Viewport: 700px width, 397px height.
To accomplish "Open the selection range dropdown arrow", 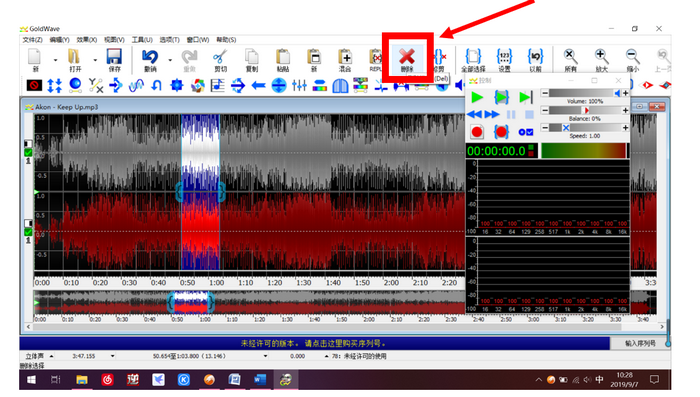I will point(266,356).
